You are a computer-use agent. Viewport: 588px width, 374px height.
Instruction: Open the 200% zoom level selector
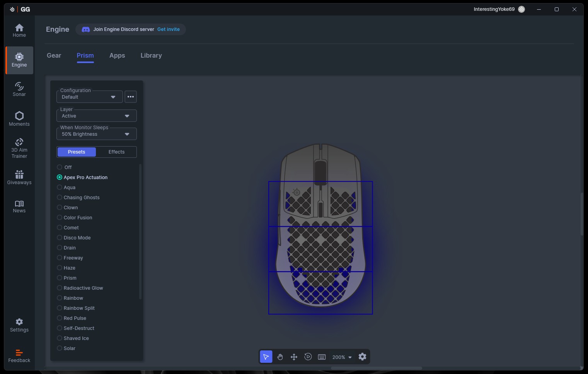(x=342, y=357)
